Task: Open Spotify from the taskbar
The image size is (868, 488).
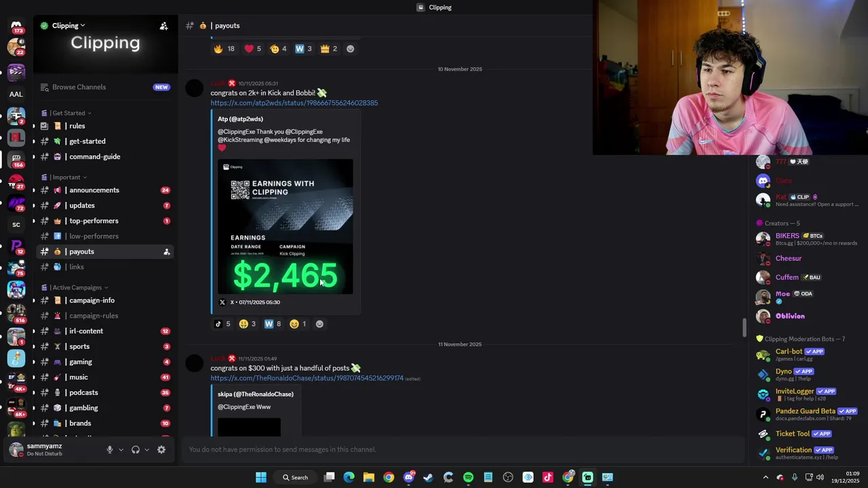Action: coord(468,477)
